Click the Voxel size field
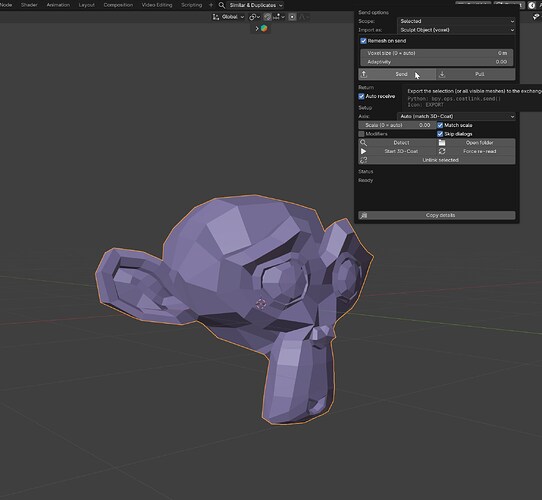The width and height of the screenshot is (542, 500). click(x=437, y=53)
